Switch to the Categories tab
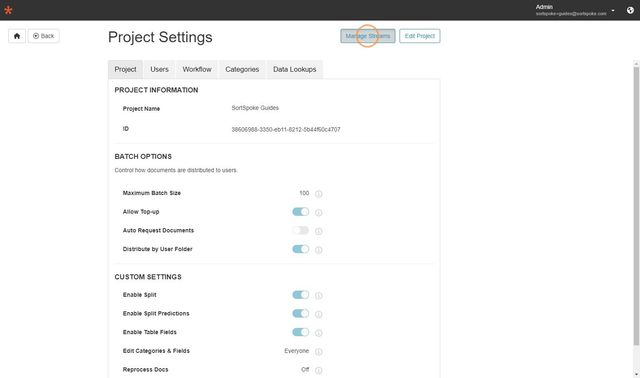This screenshot has width=640, height=378. [x=242, y=69]
